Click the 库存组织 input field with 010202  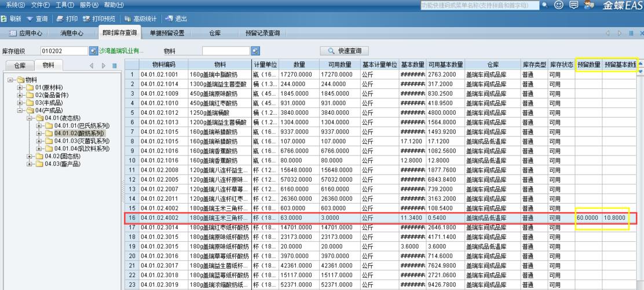pos(64,51)
